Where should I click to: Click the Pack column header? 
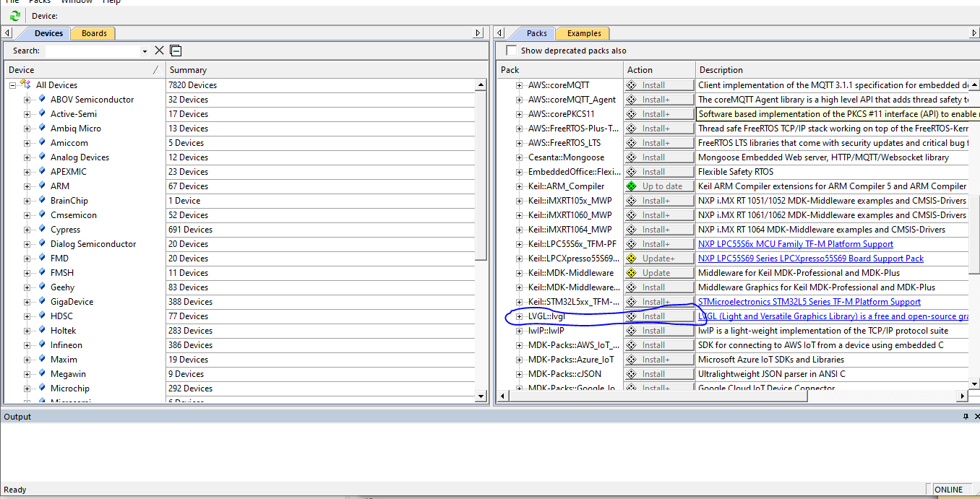560,70
